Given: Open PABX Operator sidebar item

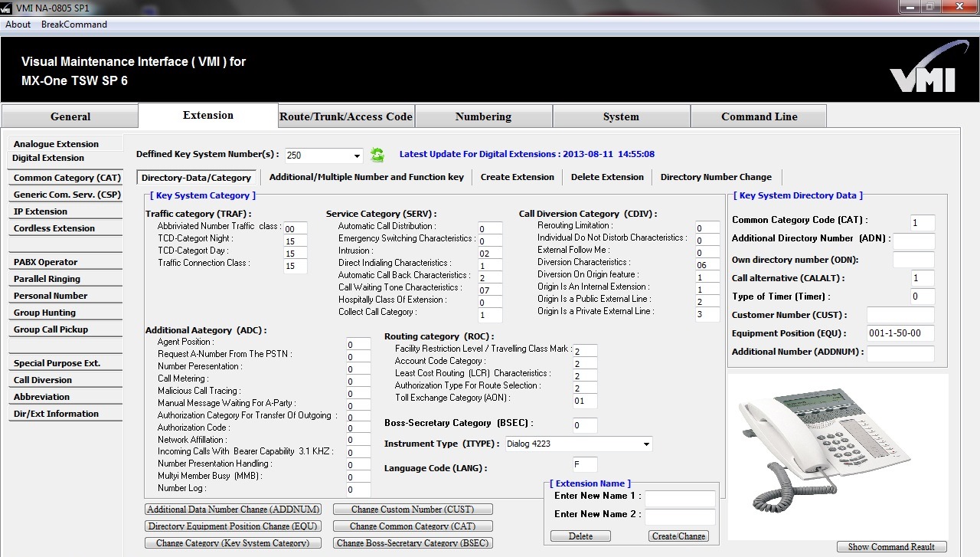Looking at the screenshot, I should coord(66,262).
